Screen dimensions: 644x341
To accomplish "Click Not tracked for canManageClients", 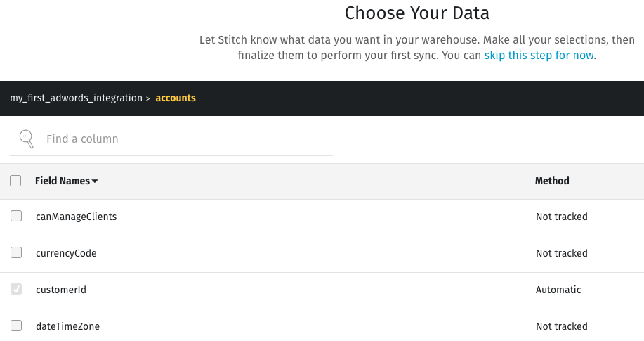I will pos(561,217).
